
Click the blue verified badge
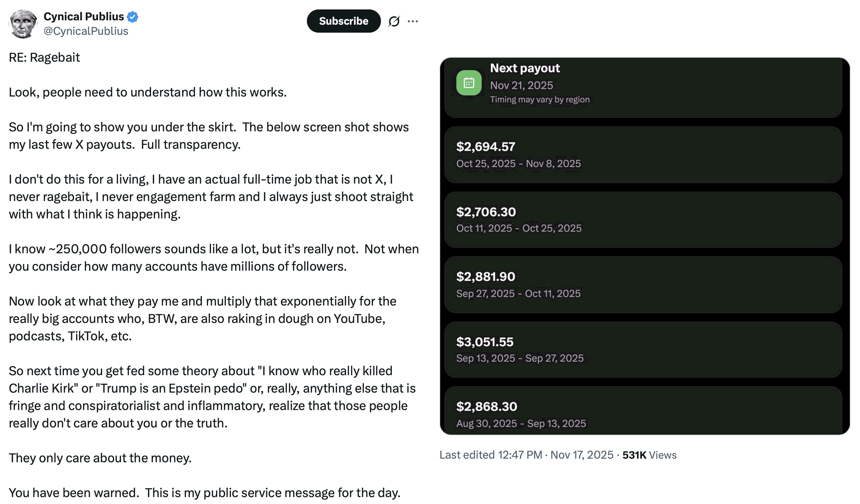click(x=133, y=16)
